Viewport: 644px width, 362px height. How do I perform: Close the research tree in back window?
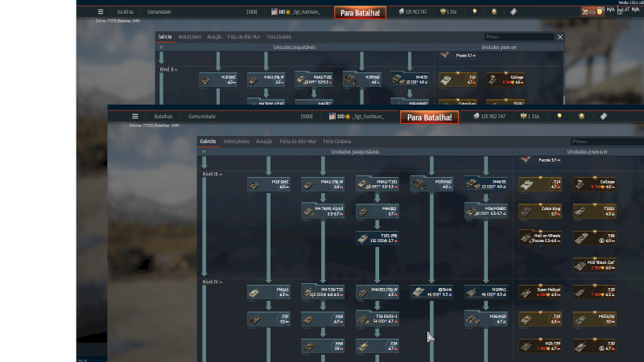point(559,37)
